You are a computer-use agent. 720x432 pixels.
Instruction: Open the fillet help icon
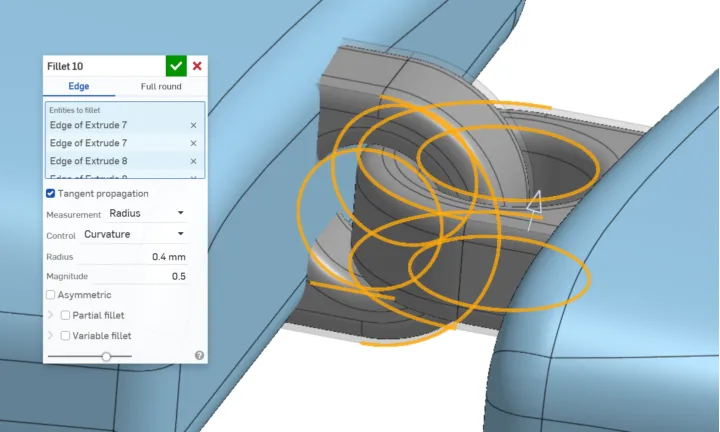point(199,355)
